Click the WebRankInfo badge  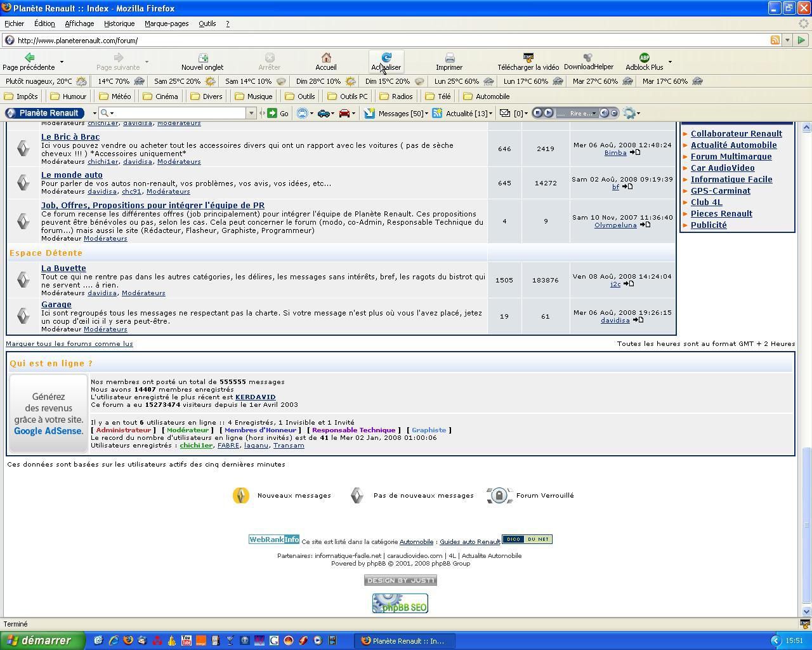point(273,540)
